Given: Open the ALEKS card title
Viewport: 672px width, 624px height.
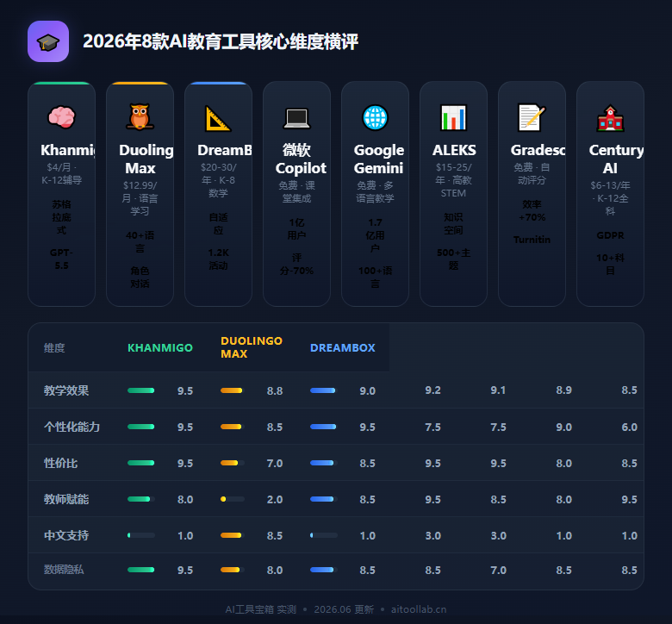Looking at the screenshot, I should coord(454,150).
